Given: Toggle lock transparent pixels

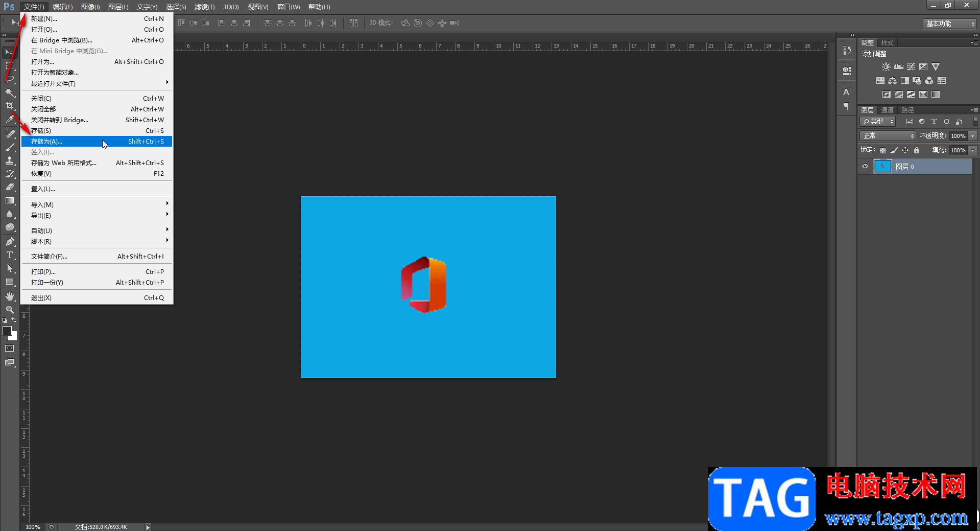Looking at the screenshot, I should (882, 150).
